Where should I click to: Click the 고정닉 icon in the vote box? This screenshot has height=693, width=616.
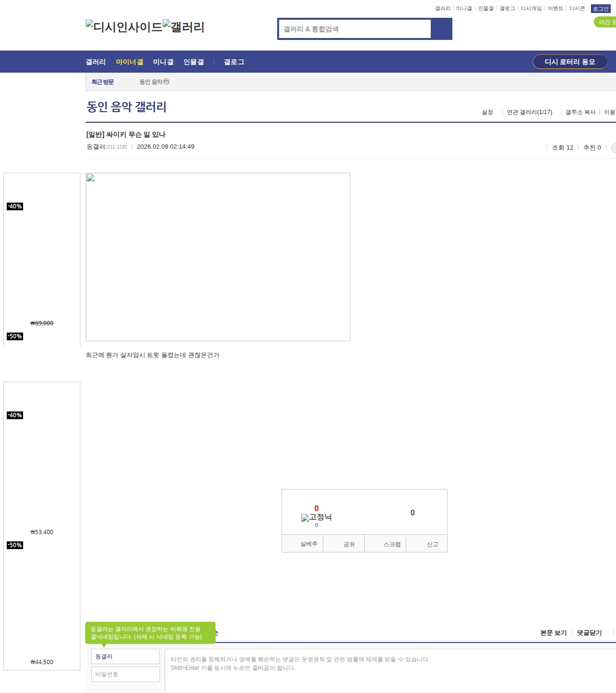coord(316,517)
